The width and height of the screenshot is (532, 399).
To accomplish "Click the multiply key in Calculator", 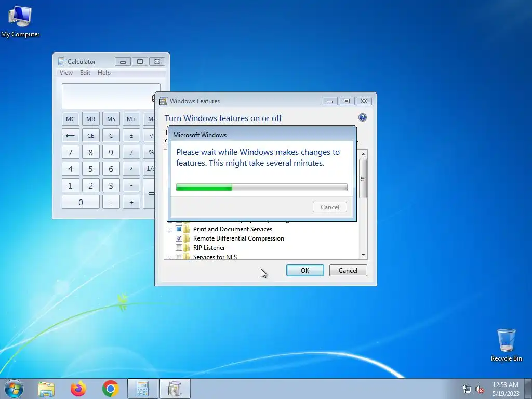I will coord(131,169).
